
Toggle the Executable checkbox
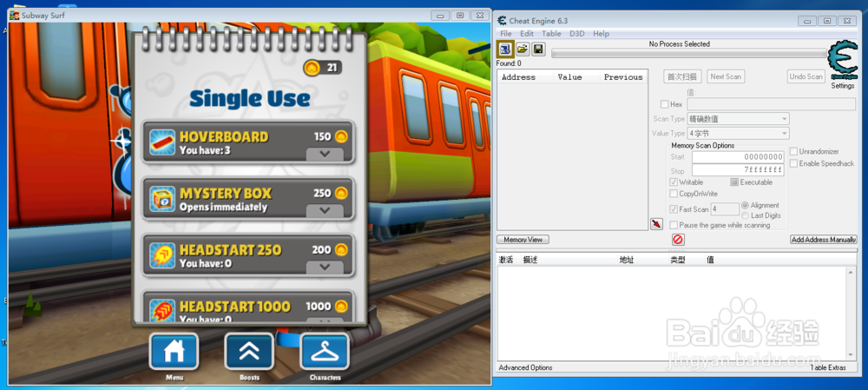point(734,182)
